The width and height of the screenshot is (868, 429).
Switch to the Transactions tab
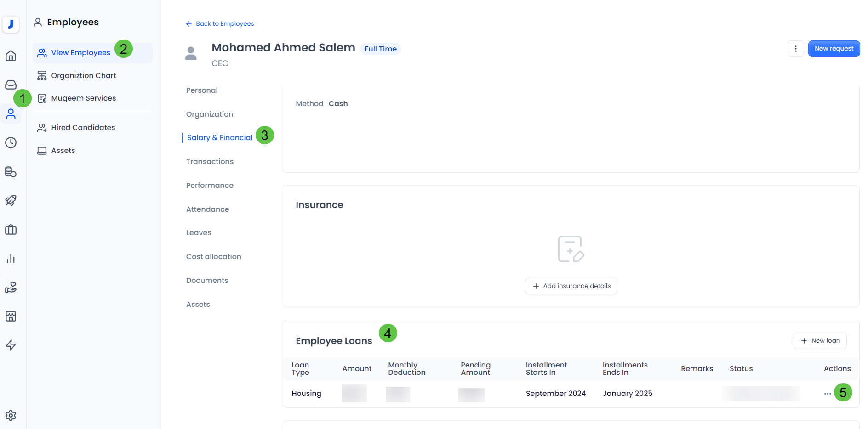tap(210, 162)
